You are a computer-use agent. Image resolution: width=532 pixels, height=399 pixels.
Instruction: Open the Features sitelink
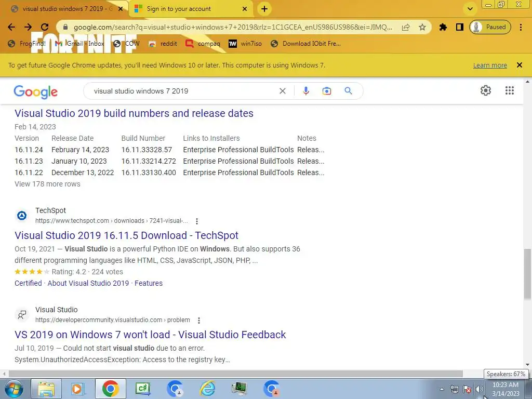tap(149, 283)
